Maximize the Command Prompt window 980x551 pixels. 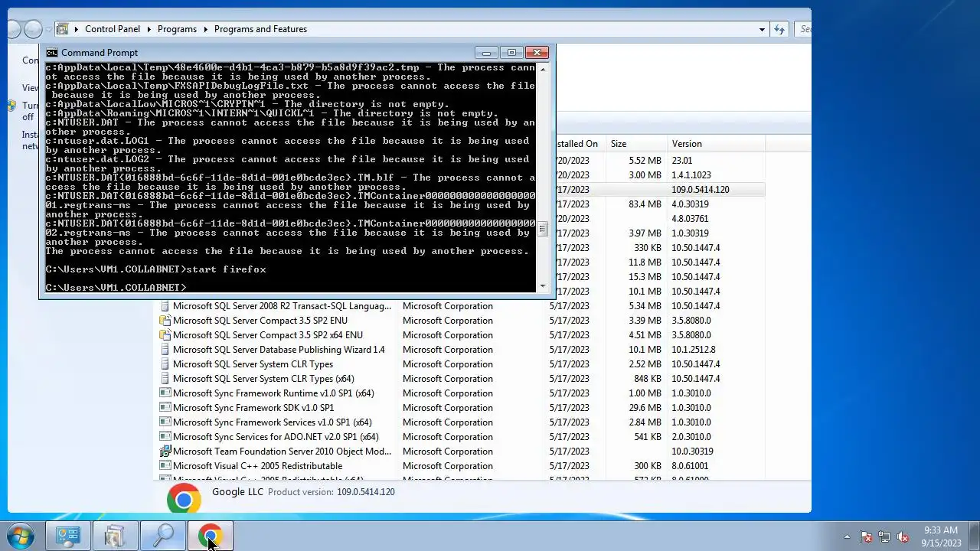coord(511,52)
